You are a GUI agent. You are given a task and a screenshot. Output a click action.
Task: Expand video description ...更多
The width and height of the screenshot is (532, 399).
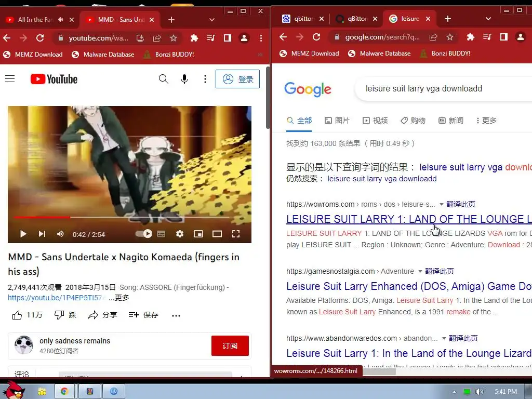pos(119,298)
